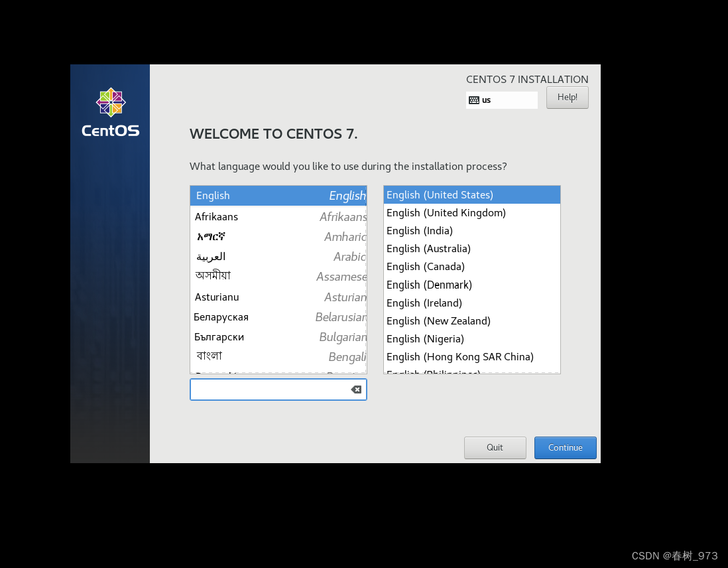Click the keyboard layout icon
This screenshot has height=568, width=728.
pyautogui.click(x=473, y=100)
